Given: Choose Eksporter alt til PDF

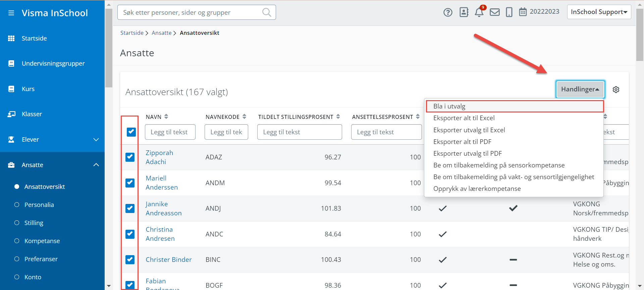Looking at the screenshot, I should click(462, 142).
